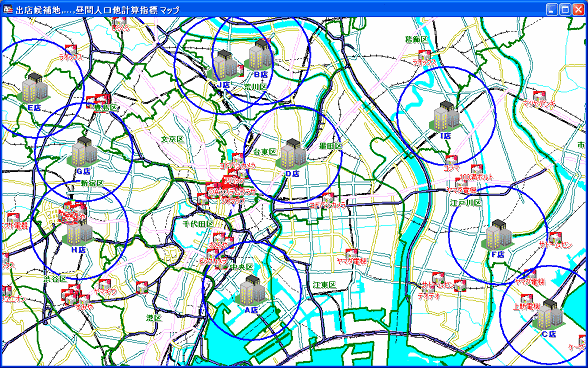Image resolution: width=588 pixels, height=368 pixels.
Task: Click the I店 store building icon
Action: [446, 116]
